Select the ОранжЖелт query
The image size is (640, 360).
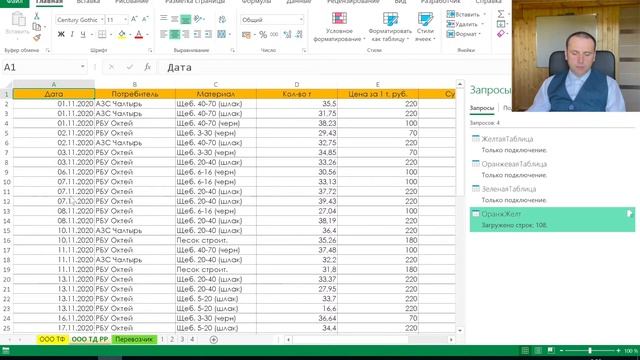(x=552, y=219)
